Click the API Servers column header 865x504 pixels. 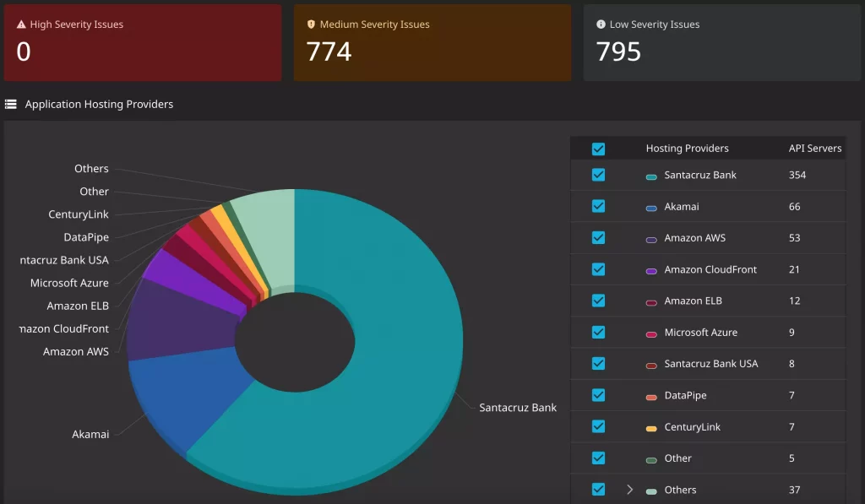tap(815, 149)
